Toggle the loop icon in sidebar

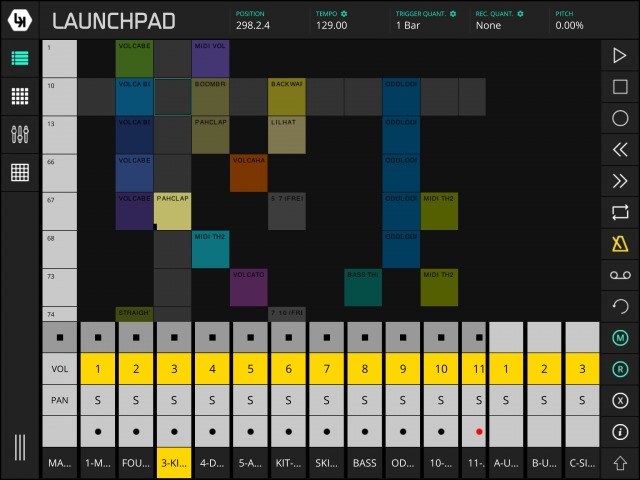click(619, 211)
